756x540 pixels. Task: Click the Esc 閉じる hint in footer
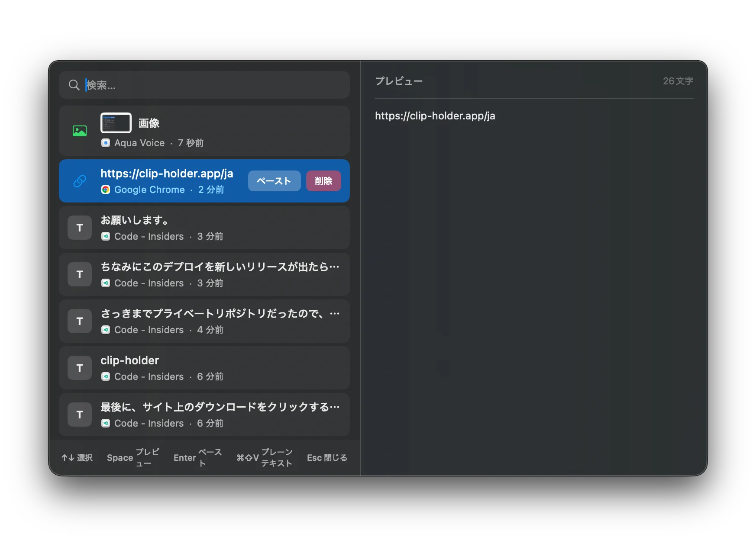(x=327, y=458)
